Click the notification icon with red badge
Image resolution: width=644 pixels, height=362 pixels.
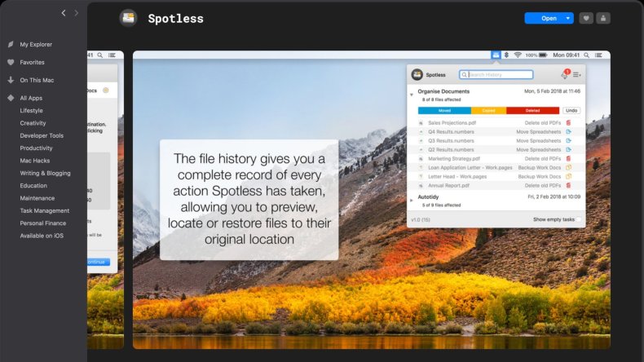pyautogui.click(x=566, y=74)
